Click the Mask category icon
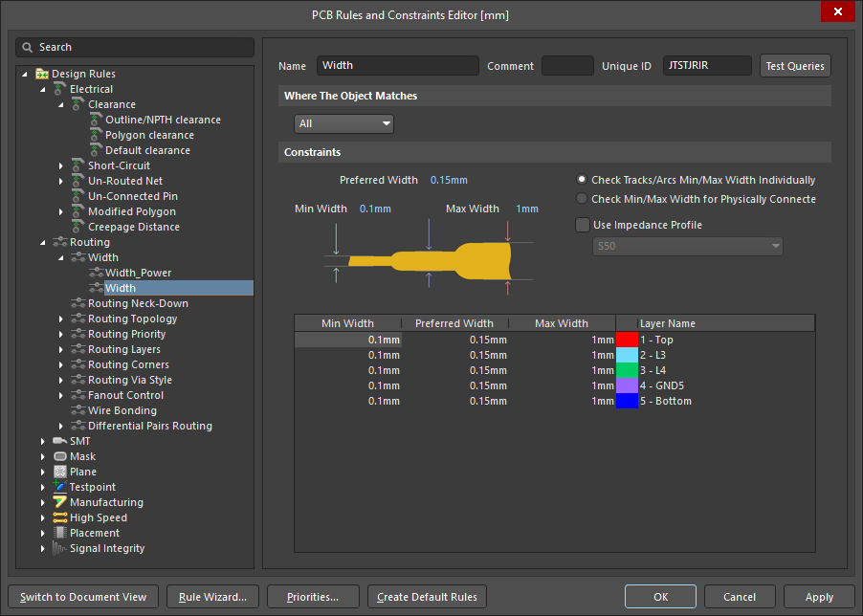Screen dimensions: 863x616 point(60,456)
